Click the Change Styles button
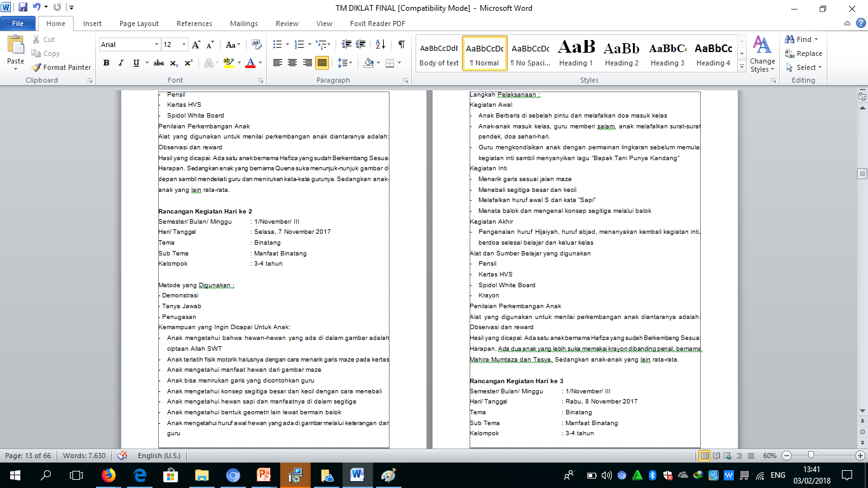 click(x=762, y=55)
